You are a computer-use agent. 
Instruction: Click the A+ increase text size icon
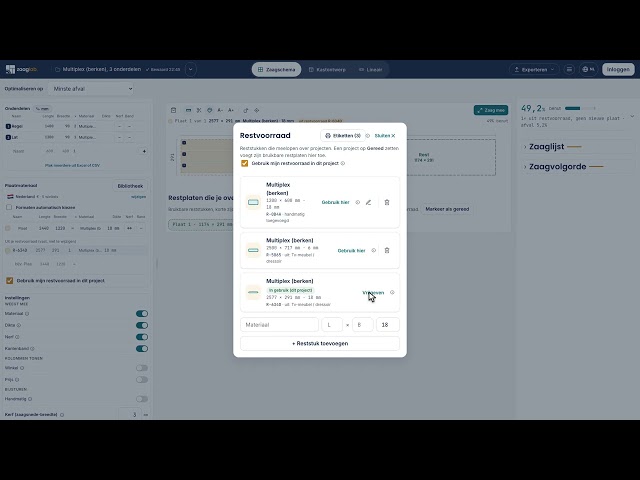(231, 110)
